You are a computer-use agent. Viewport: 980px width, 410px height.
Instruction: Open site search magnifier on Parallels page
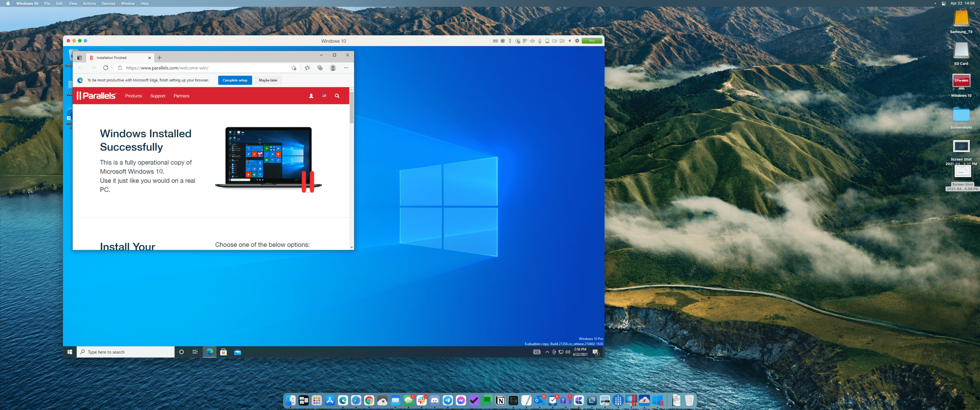[337, 96]
